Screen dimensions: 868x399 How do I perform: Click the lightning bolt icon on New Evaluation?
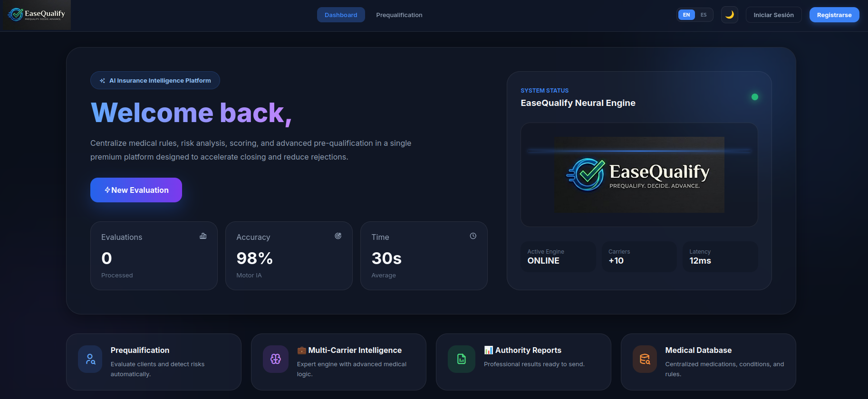107,190
